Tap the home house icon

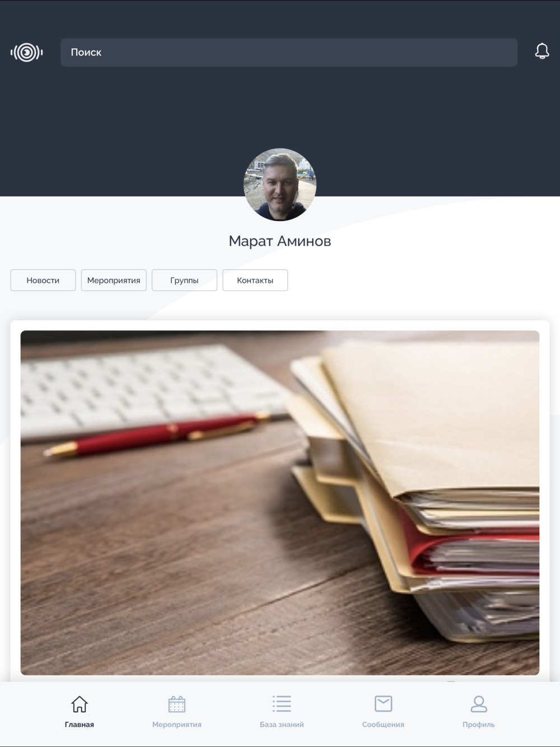click(x=80, y=704)
